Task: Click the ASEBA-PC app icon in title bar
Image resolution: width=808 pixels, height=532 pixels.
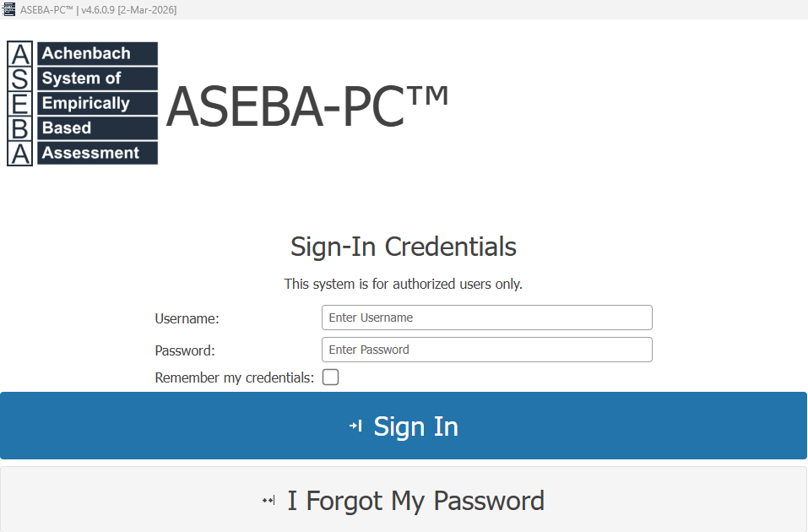Action: point(9,9)
